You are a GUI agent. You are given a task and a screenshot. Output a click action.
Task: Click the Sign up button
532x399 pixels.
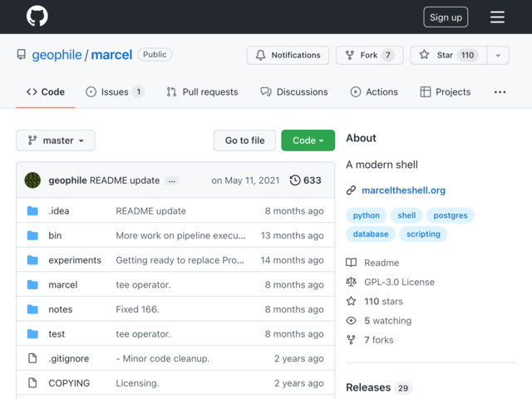pyautogui.click(x=446, y=17)
